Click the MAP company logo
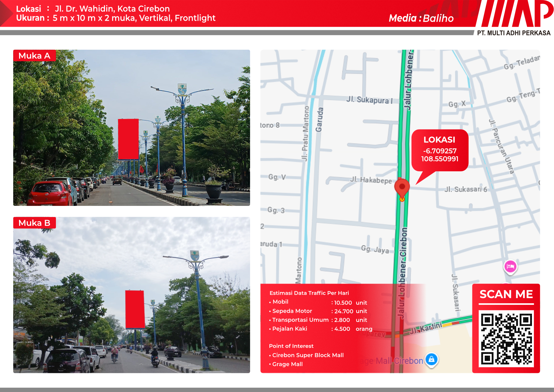 click(515, 13)
